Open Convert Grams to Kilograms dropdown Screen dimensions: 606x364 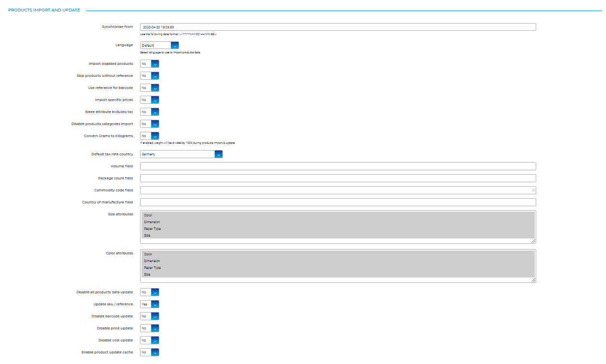150,136
